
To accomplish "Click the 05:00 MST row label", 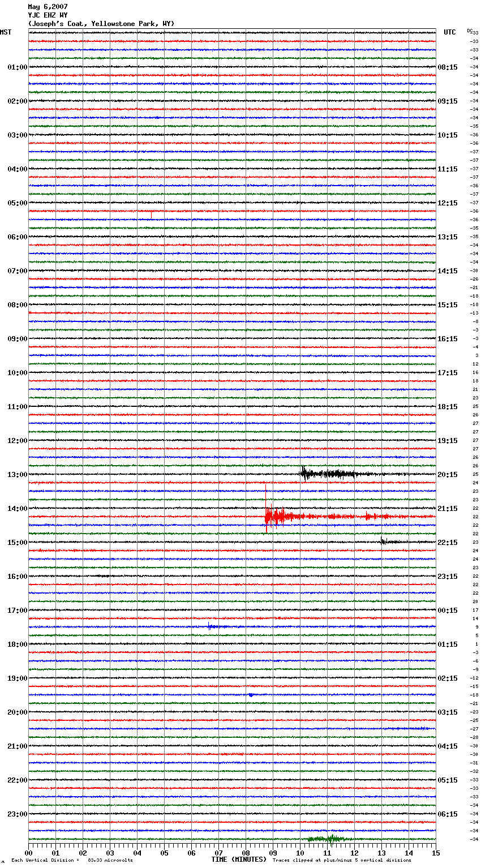I will point(18,203).
